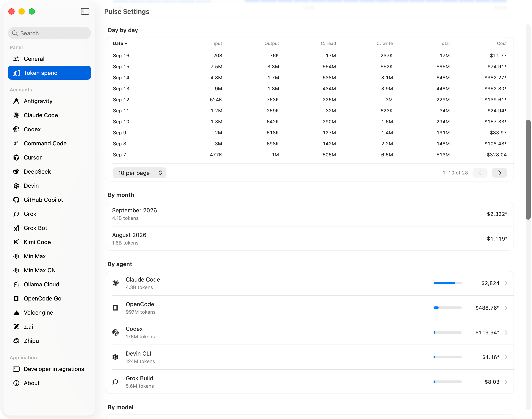Click the Antigravity account icon
The image size is (532, 419).
16,101
